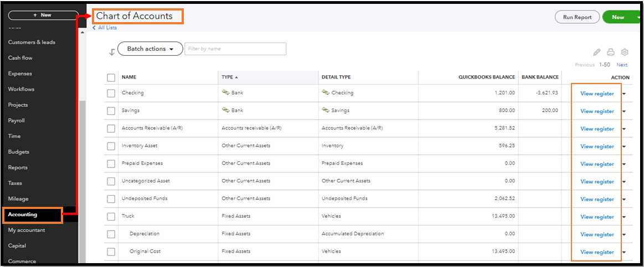644x267 pixels.
Task: Sort by NAME column header
Action: pyautogui.click(x=129, y=77)
